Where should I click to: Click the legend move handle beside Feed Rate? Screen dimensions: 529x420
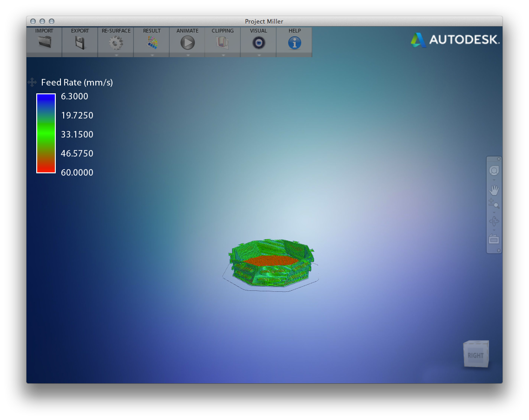point(32,83)
